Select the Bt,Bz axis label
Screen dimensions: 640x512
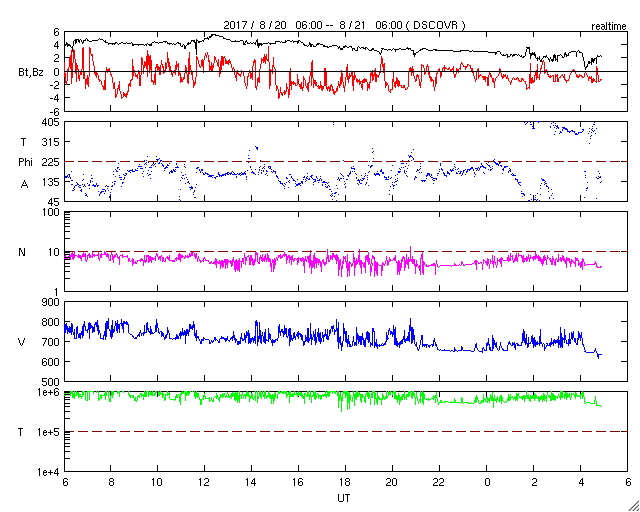(x=29, y=72)
